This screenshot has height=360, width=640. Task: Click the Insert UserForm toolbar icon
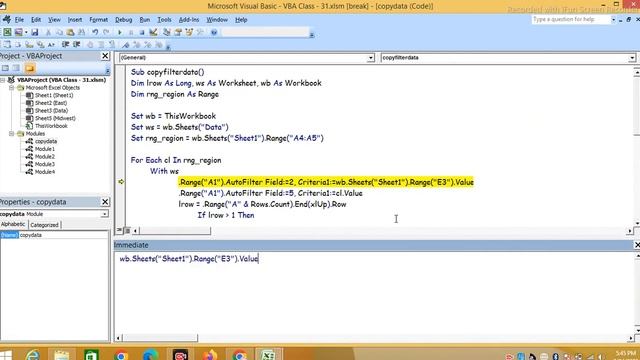pos(18,32)
